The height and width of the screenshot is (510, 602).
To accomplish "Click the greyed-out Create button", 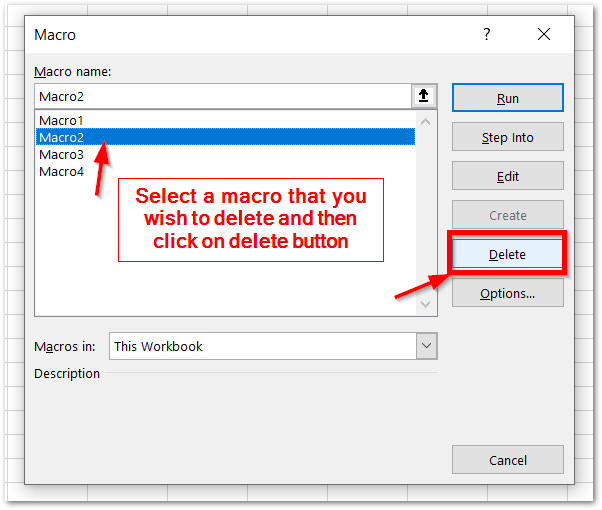I will click(x=508, y=215).
